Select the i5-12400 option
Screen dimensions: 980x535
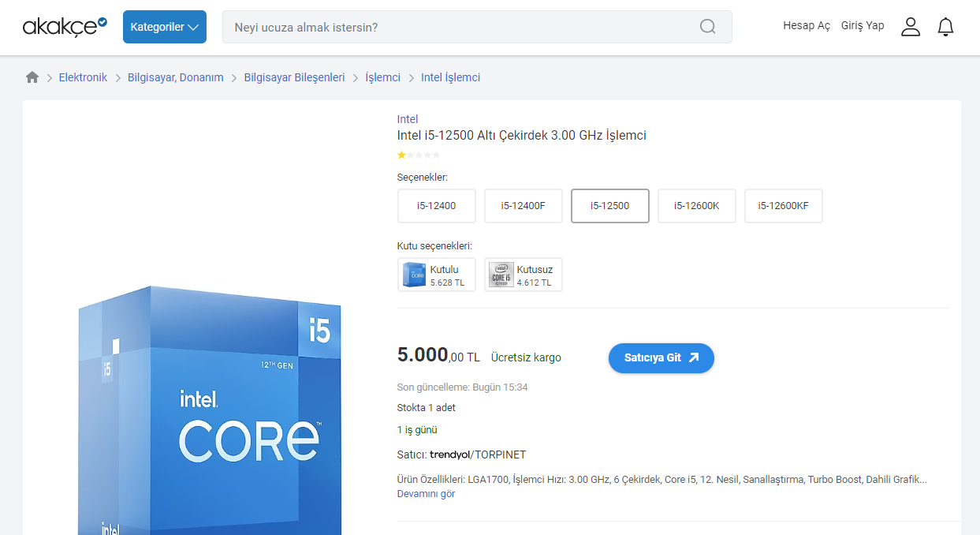coord(437,206)
